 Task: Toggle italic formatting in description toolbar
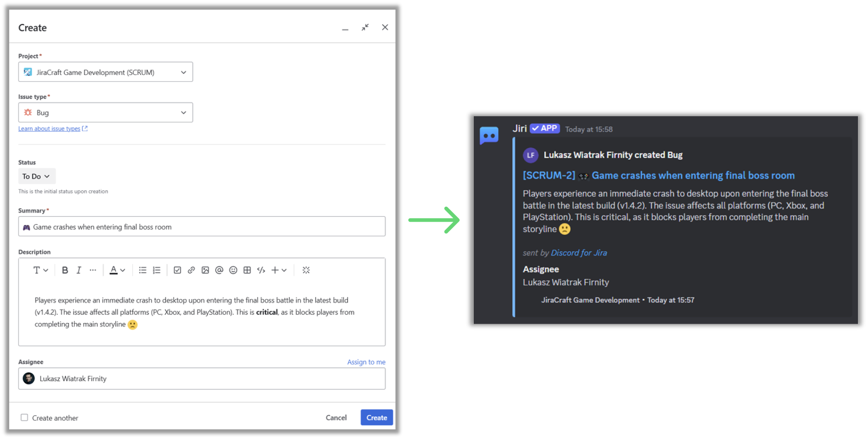pyautogui.click(x=79, y=270)
